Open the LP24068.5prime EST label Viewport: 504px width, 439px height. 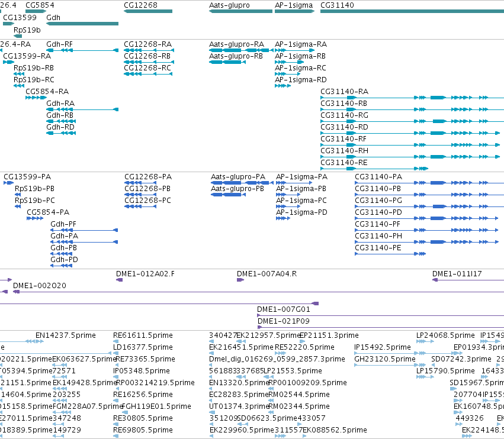tap(445, 335)
